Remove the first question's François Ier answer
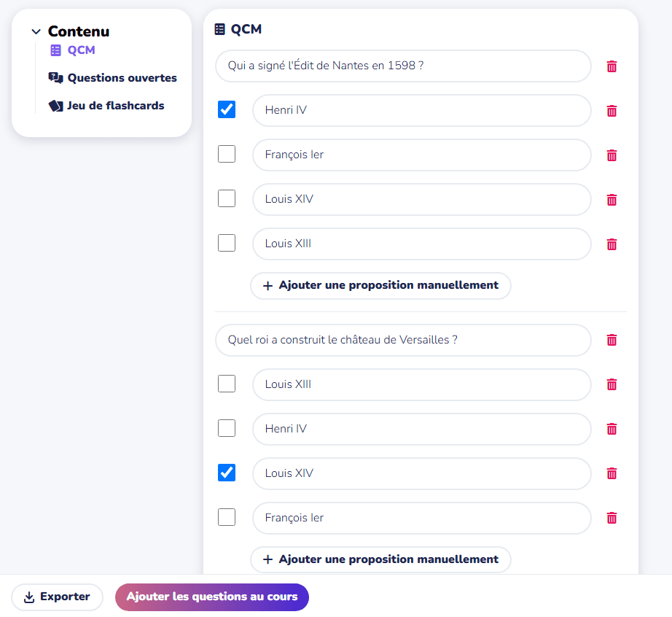This screenshot has height=617, width=672. pos(612,155)
